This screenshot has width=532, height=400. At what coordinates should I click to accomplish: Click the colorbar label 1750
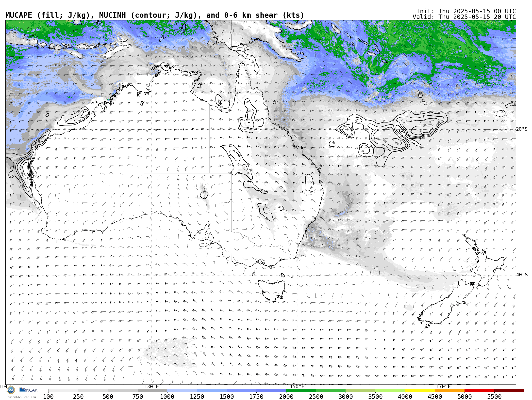[x=256, y=397]
